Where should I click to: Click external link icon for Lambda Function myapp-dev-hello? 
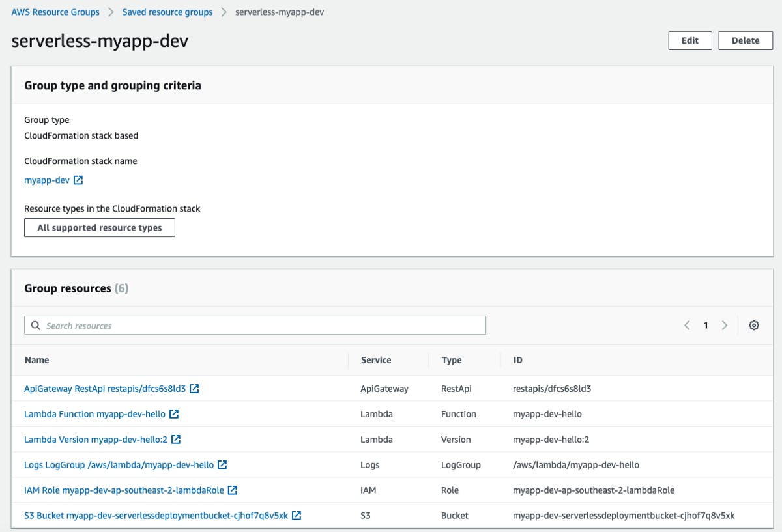173,413
